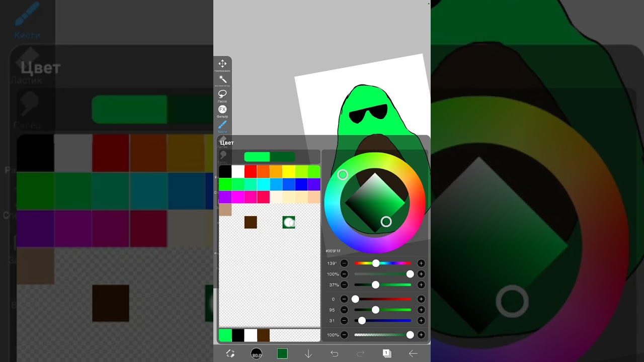
Task: Open the Layers panel icon
Action: pyautogui.click(x=387, y=353)
